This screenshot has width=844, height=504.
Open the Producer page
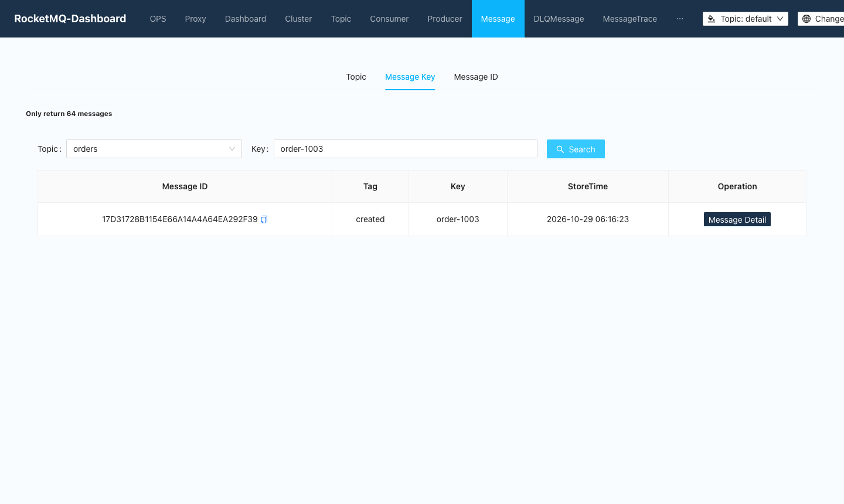coord(445,19)
